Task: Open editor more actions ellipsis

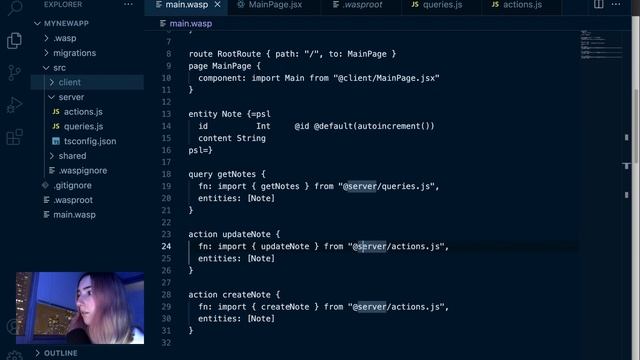Action: 616,4
